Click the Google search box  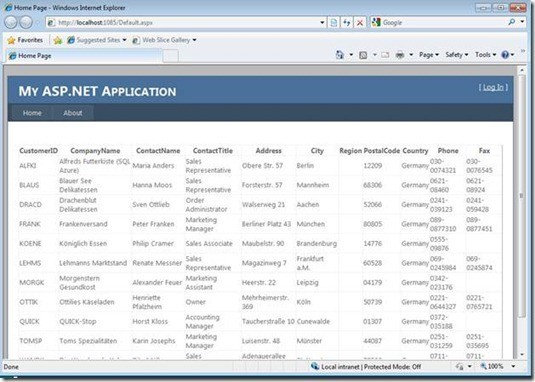[444, 23]
